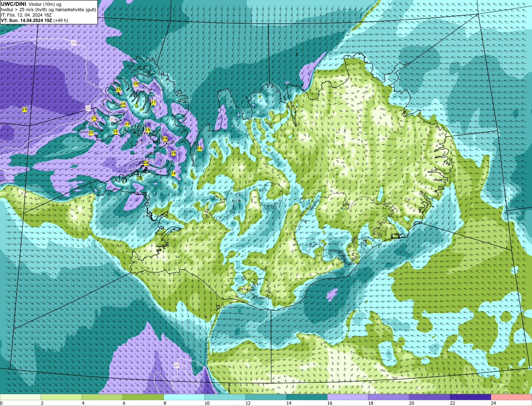Click the '2' tick label on color scale

pos(42,403)
